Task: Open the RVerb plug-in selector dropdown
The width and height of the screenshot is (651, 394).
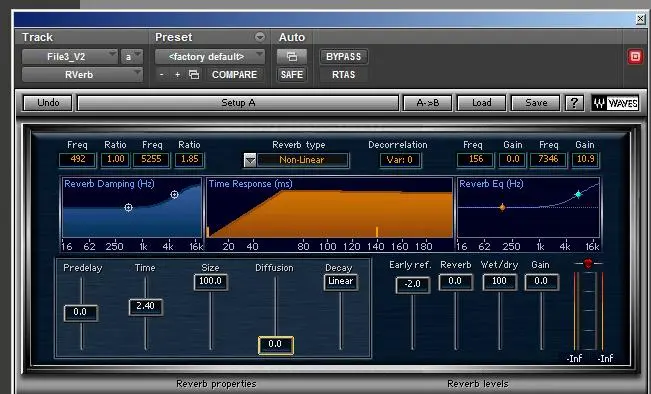Action: pos(82,75)
